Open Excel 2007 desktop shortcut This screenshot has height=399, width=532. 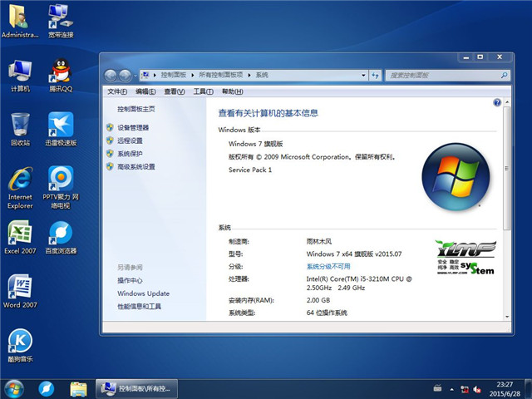20,237
